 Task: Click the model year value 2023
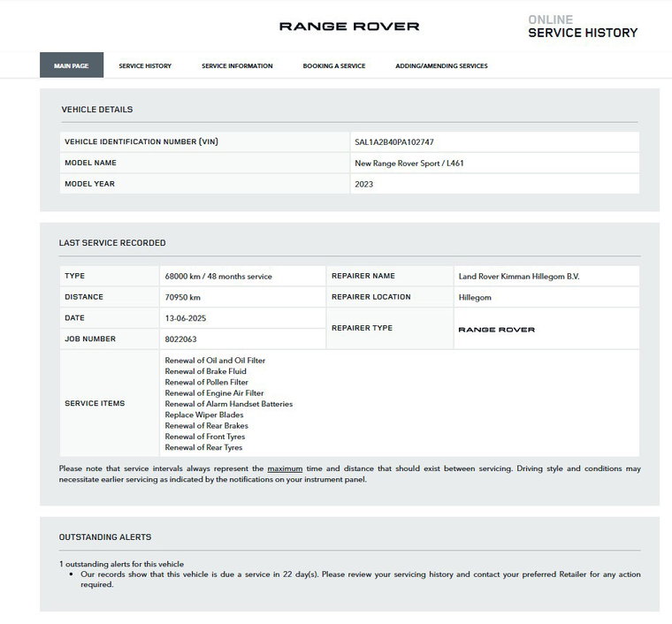click(364, 184)
